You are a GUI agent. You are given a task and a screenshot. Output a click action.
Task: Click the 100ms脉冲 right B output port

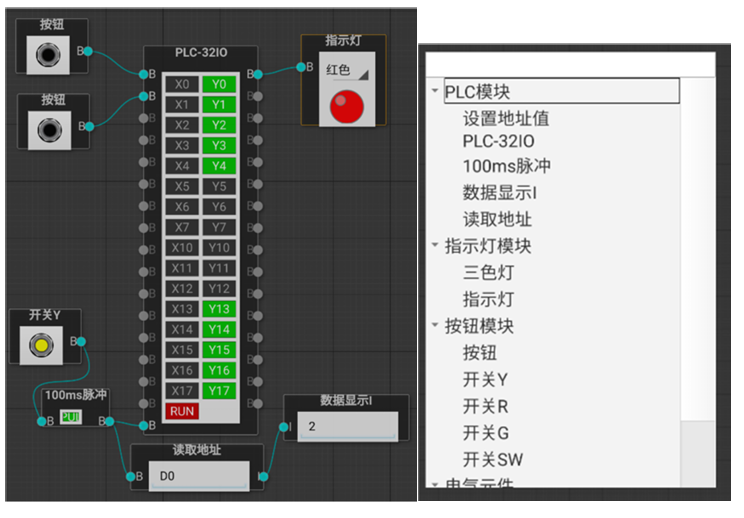[110, 421]
